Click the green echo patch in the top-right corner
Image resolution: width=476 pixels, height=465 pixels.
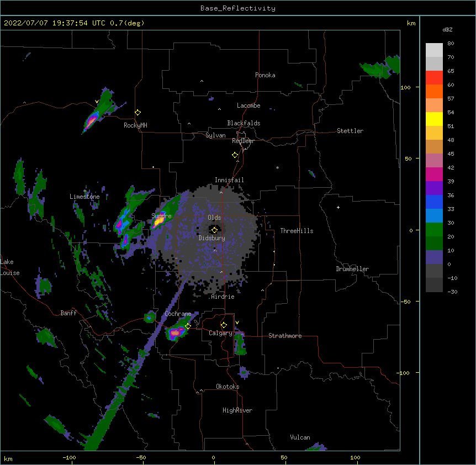381,67
